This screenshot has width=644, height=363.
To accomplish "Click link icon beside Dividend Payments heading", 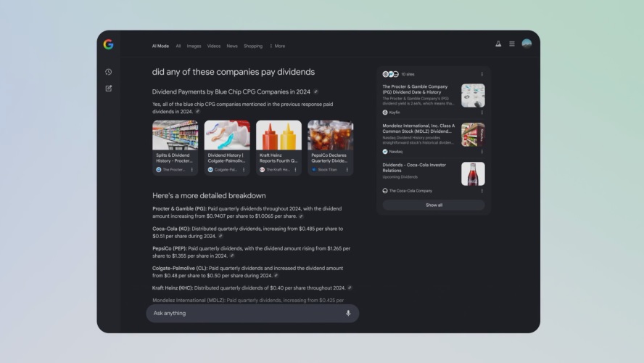I will pos(316,91).
